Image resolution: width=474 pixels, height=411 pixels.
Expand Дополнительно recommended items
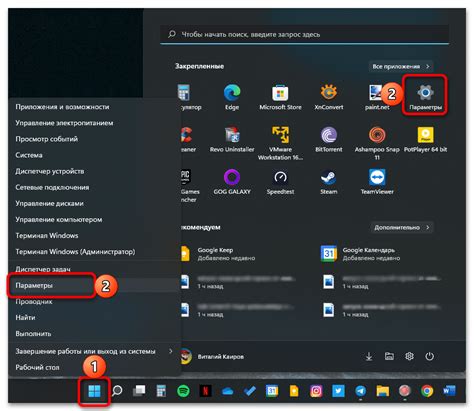coord(402,227)
